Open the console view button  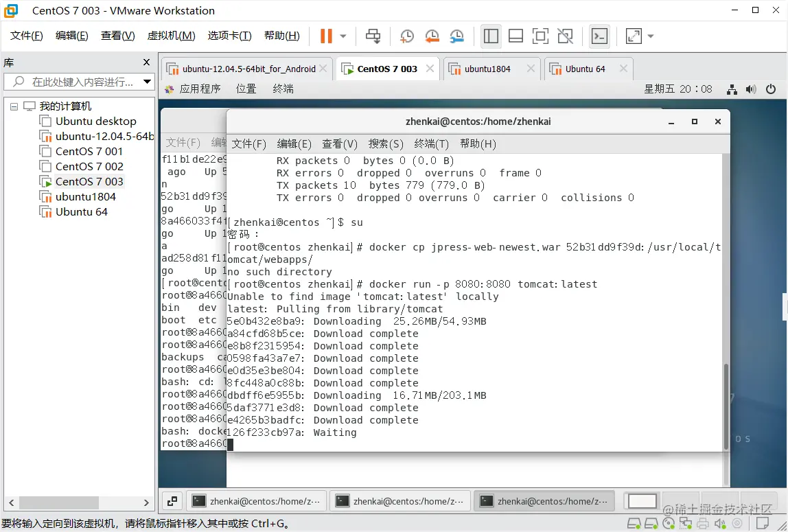pos(599,36)
